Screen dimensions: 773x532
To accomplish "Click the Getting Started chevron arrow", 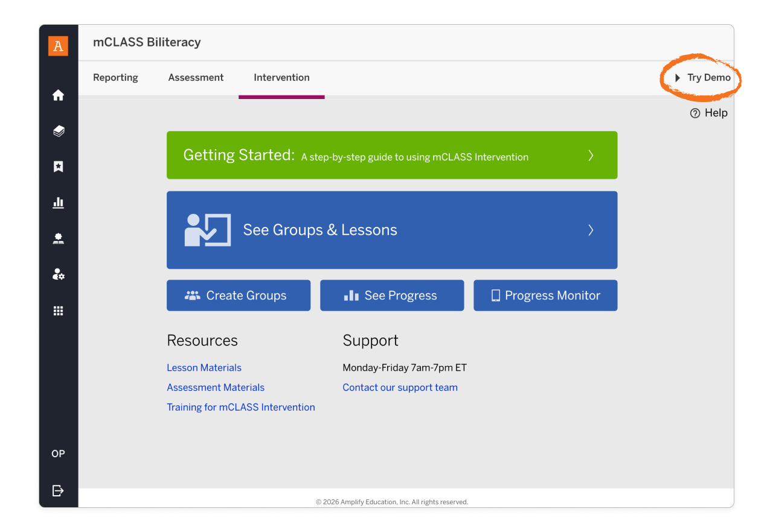I will point(591,155).
